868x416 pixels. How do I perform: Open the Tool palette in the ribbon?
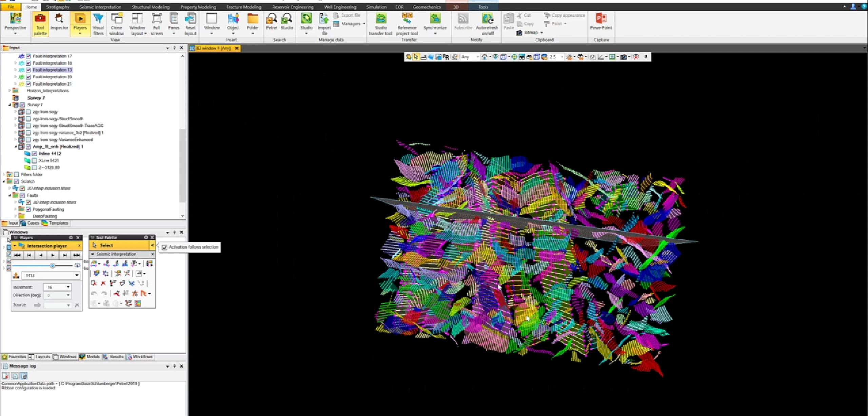click(40, 24)
